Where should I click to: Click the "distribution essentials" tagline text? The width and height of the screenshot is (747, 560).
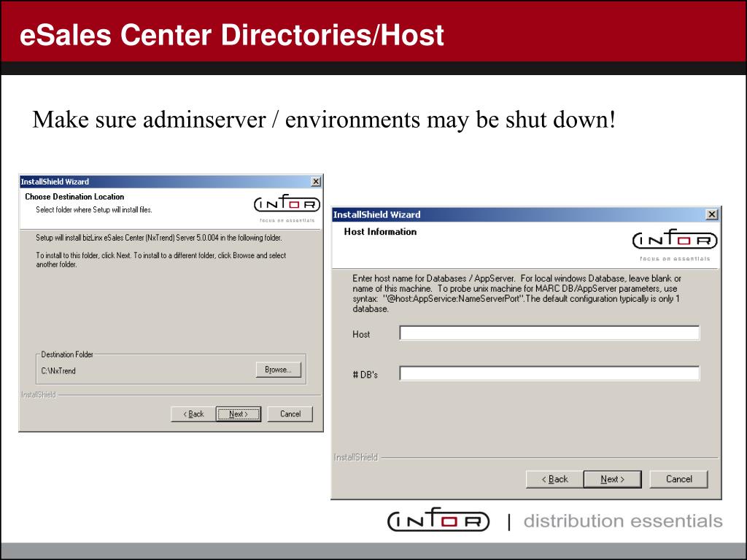click(623, 521)
